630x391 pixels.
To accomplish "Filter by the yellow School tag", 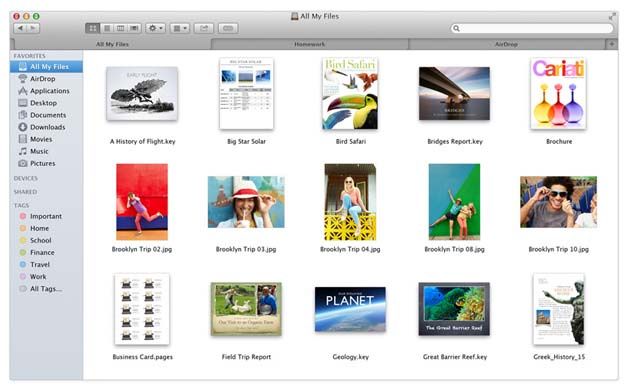I will pyautogui.click(x=46, y=240).
